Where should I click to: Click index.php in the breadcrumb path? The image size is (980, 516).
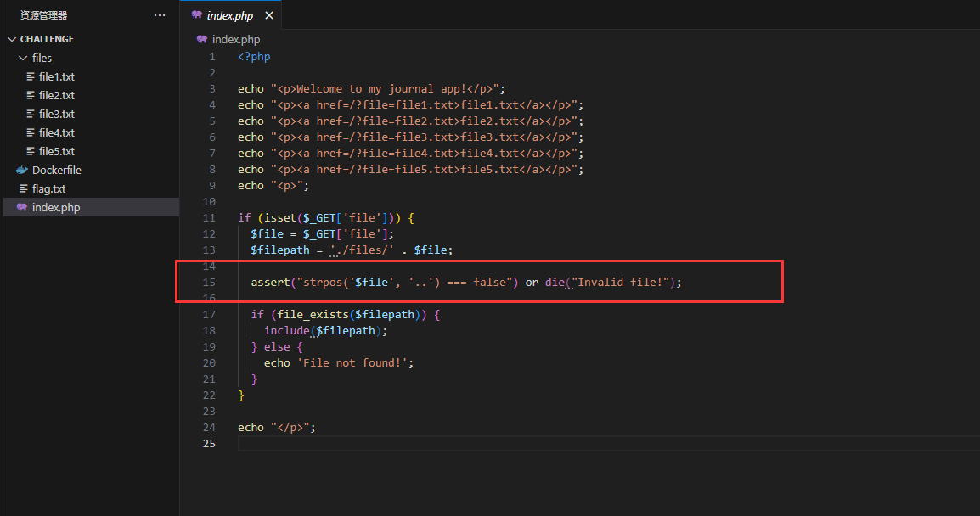pos(236,39)
